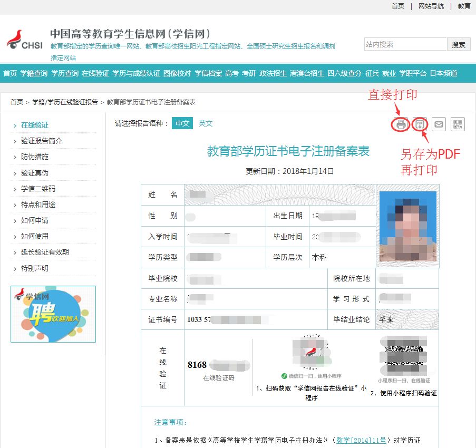Click the 中国高等教育学生信息网 site title
This screenshot has height=448, width=476.
130,34
